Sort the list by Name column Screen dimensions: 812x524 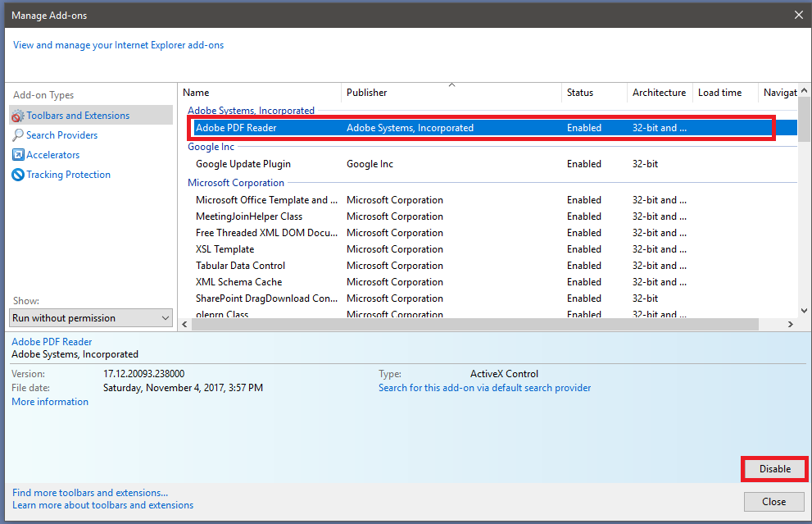pos(260,93)
